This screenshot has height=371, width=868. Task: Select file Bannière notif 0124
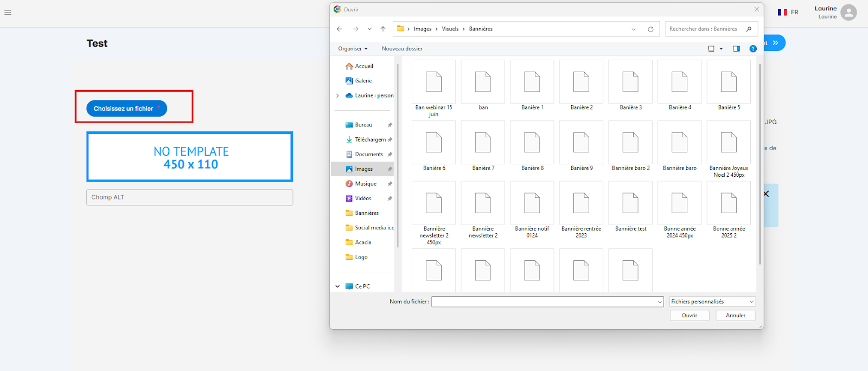[x=532, y=210]
